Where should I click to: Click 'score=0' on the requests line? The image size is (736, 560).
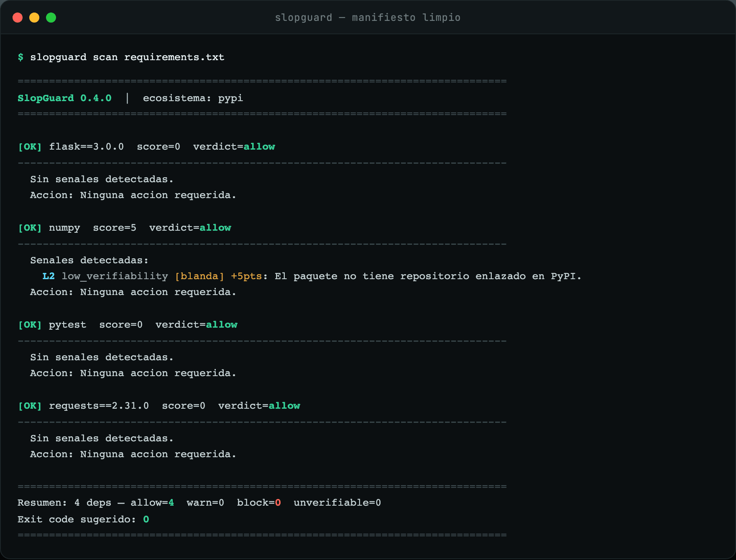(x=184, y=406)
